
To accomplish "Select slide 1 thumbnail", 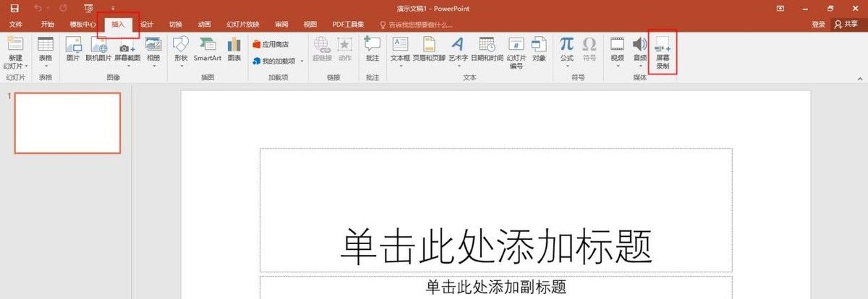I will (x=67, y=123).
